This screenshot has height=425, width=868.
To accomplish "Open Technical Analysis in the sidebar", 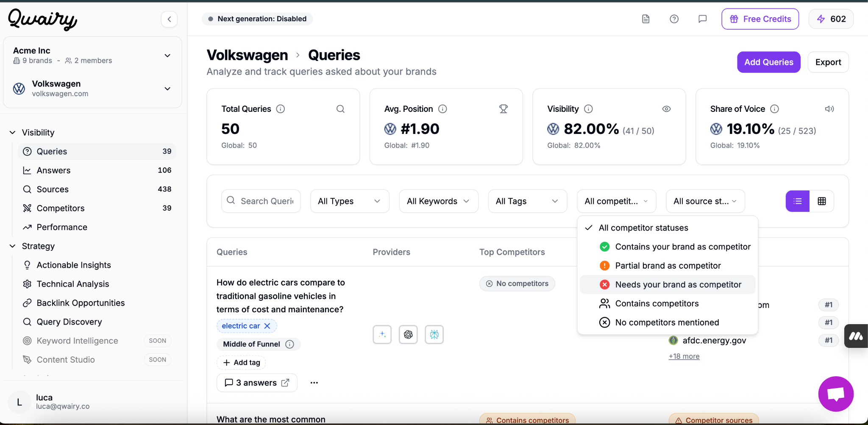I will 97,284.
